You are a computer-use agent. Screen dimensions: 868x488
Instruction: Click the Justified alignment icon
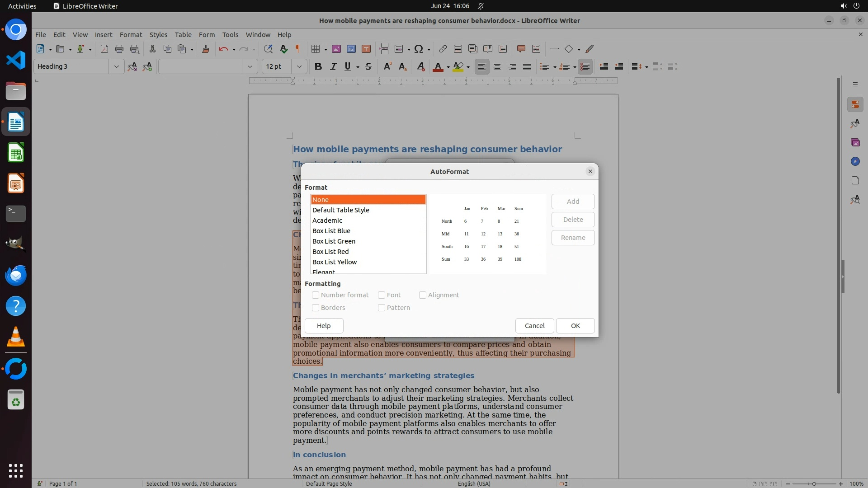[527, 66]
